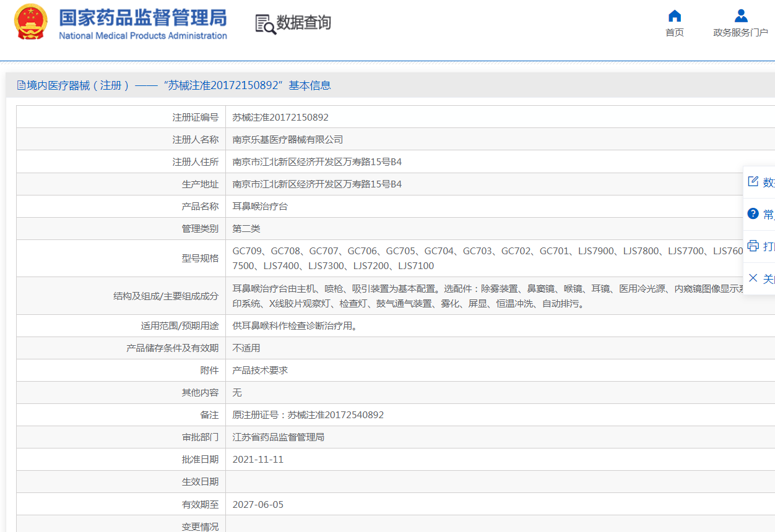Click the 有效期至 label cell
This screenshot has height=532, width=775.
coord(121,504)
